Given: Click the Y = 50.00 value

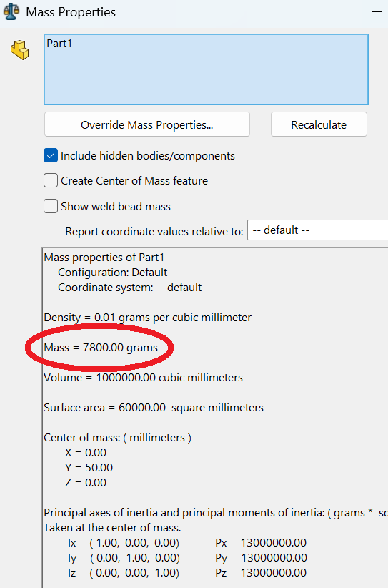Looking at the screenshot, I should [89, 468].
